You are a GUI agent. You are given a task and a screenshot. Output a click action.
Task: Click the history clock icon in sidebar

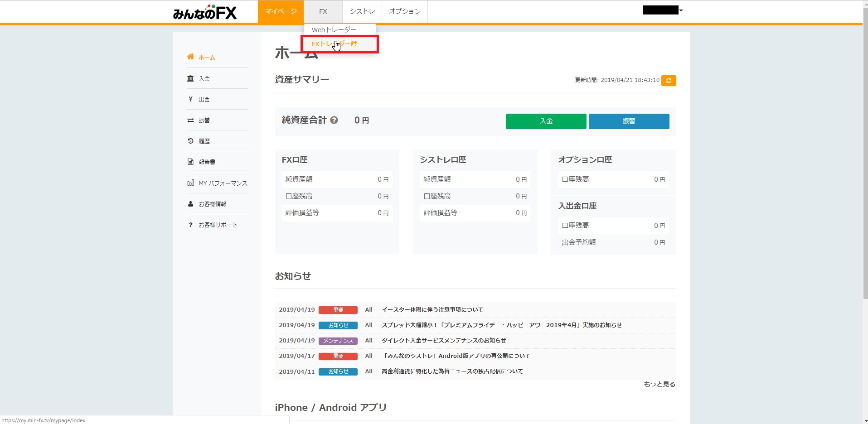(190, 141)
